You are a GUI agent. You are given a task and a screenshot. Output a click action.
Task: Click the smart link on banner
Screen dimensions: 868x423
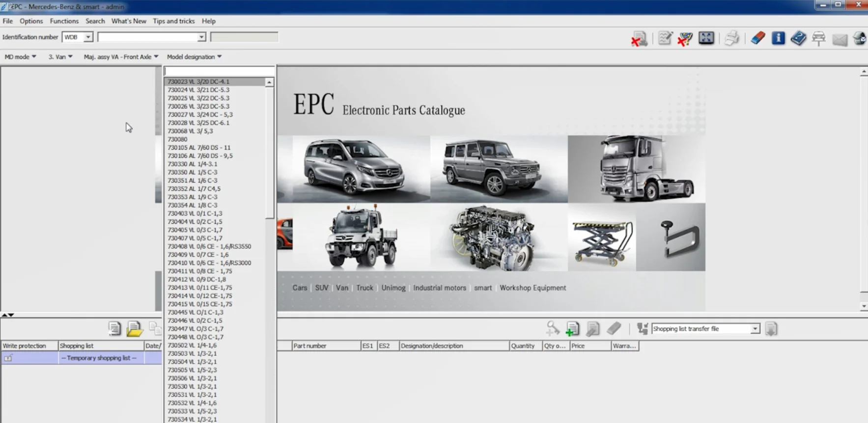coord(483,288)
